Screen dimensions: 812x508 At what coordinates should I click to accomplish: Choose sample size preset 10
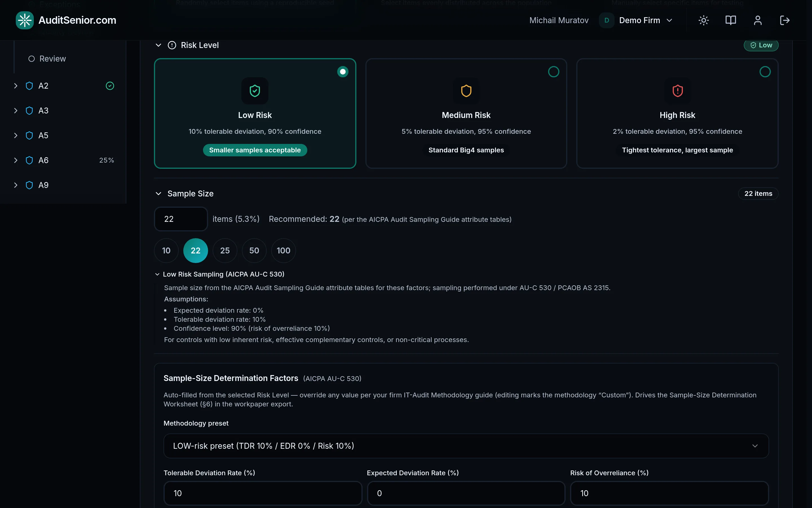pyautogui.click(x=166, y=251)
